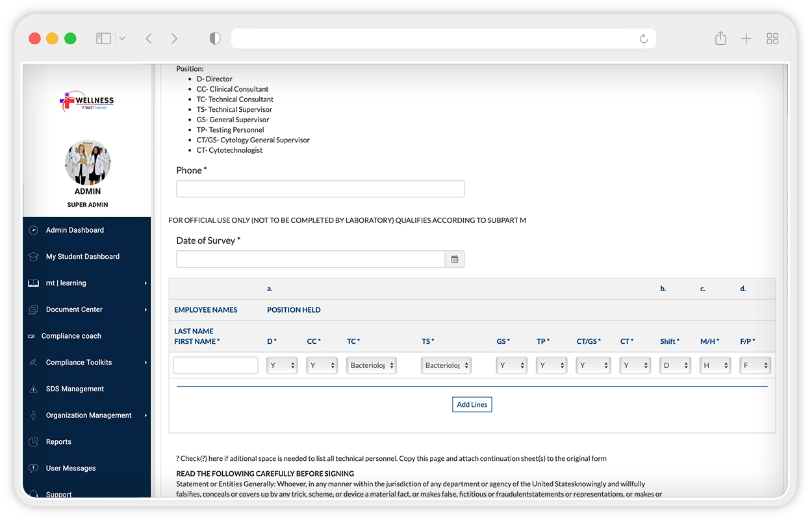This screenshot has width=812, height=520.
Task: Open the Shift dropdown
Action: [x=675, y=365]
